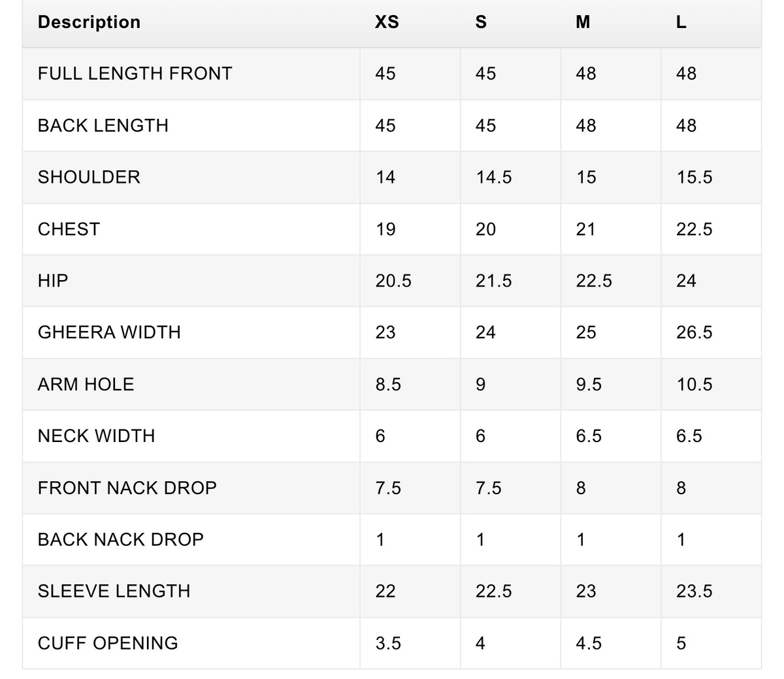Select the S size column header
The image size is (784, 679).
(x=481, y=22)
